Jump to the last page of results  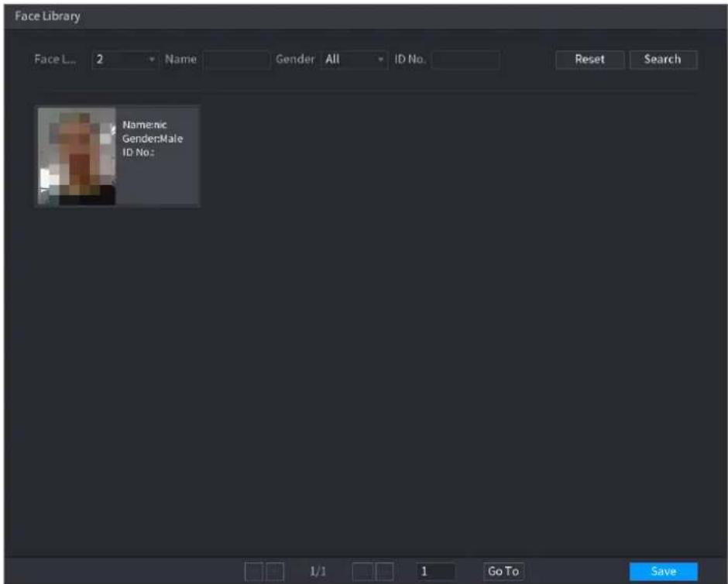click(384, 572)
